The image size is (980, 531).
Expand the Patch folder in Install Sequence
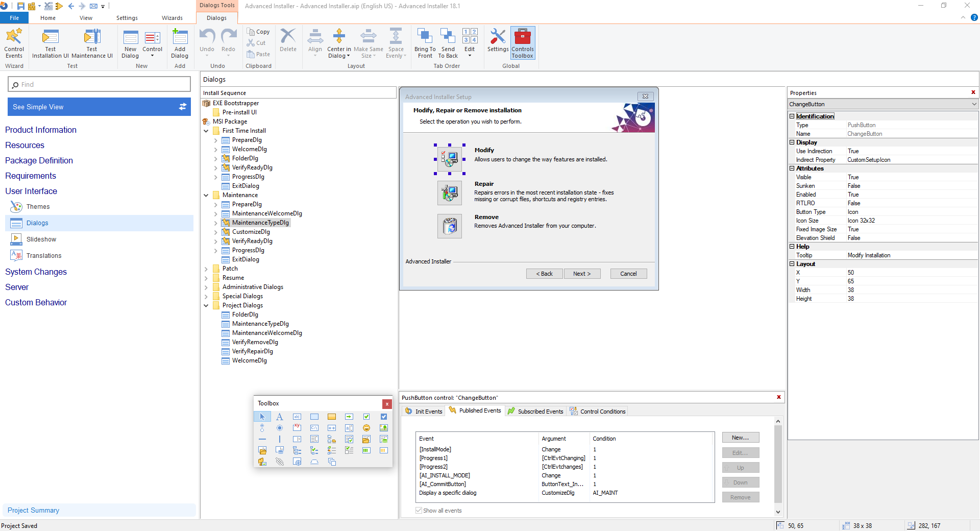[x=206, y=268]
